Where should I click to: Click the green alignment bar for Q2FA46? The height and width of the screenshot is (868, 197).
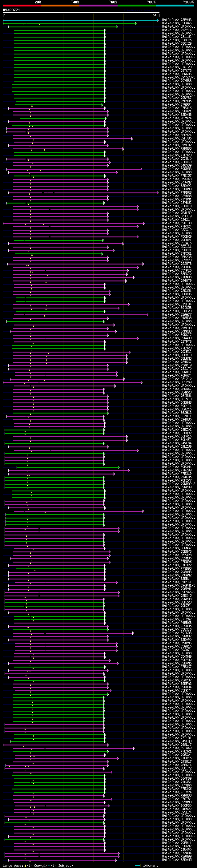pos(70,24)
